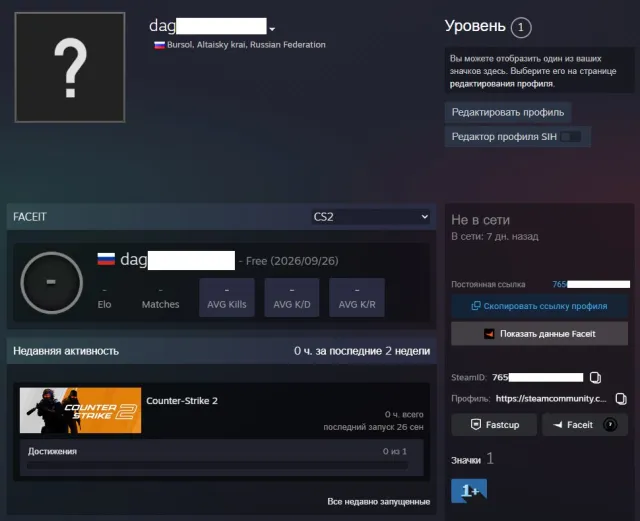Copy the profile URL with its copy icon
Viewport: 640px width, 521px height.
tap(621, 399)
